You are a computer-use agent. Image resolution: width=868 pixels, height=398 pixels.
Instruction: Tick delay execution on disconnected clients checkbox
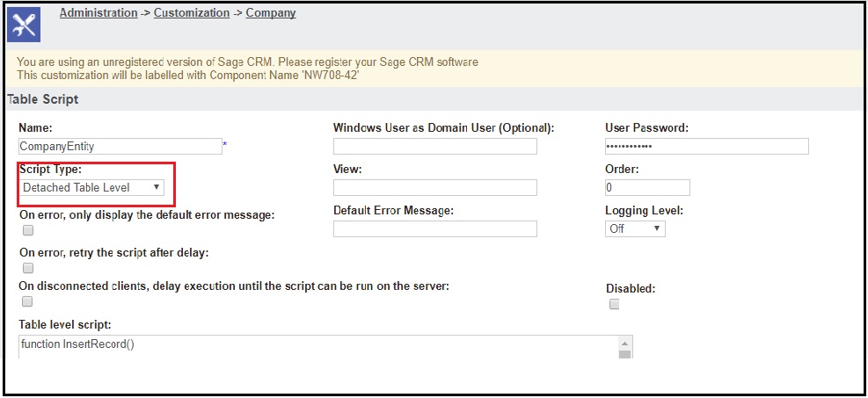27,301
